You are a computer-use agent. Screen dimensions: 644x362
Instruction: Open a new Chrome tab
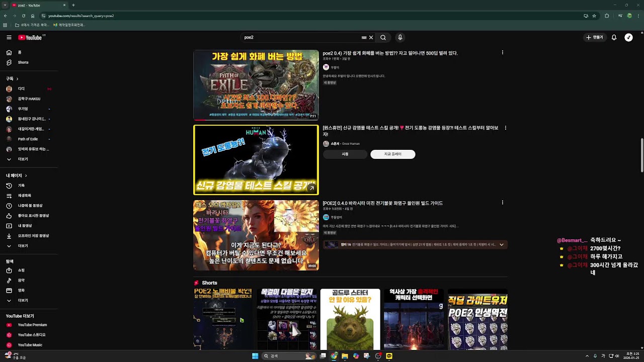point(73,5)
